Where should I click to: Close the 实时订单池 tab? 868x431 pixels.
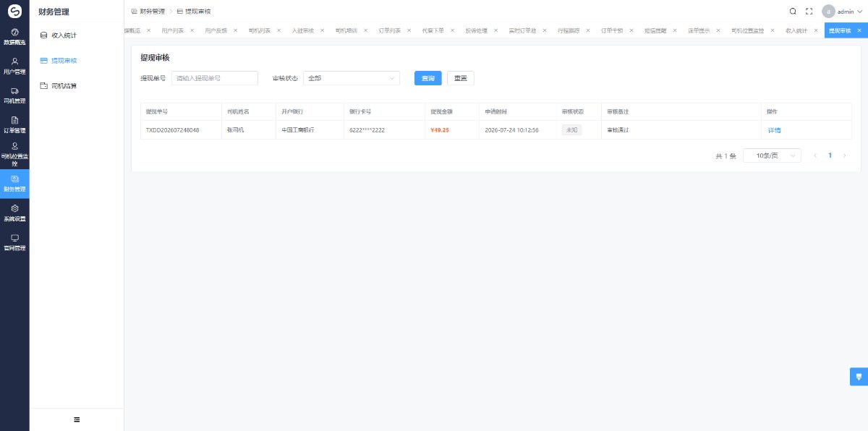click(544, 30)
